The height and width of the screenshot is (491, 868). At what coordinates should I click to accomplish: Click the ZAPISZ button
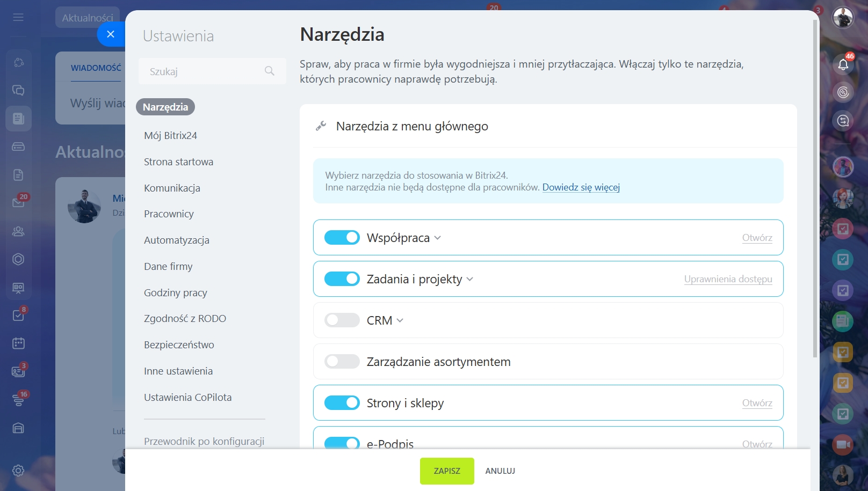[x=447, y=471]
